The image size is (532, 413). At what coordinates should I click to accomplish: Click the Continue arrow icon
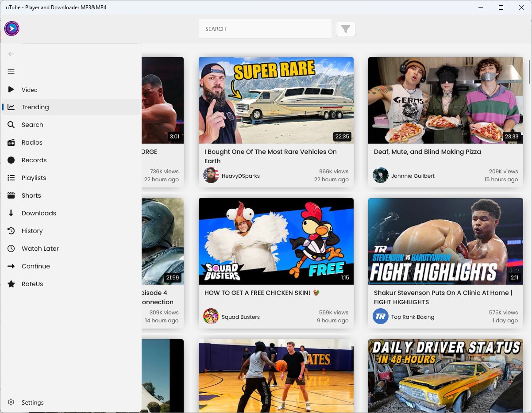pos(11,266)
